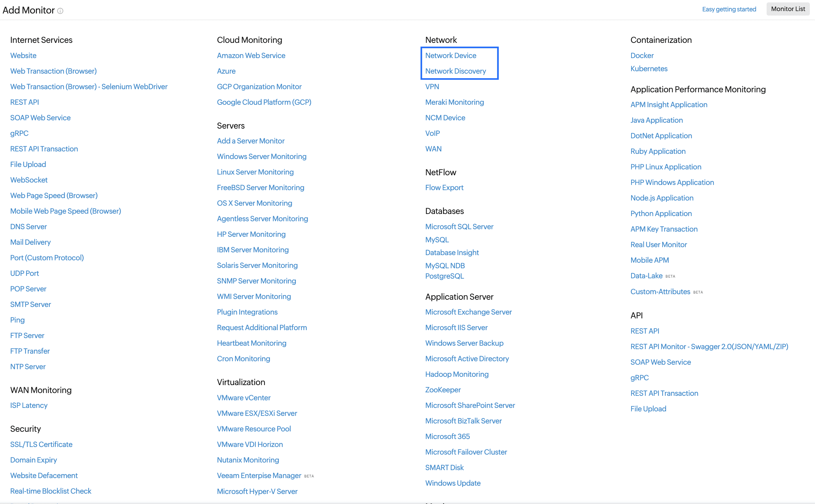The width and height of the screenshot is (815, 504).
Task: Open the APM Insight Application link
Action: point(668,104)
